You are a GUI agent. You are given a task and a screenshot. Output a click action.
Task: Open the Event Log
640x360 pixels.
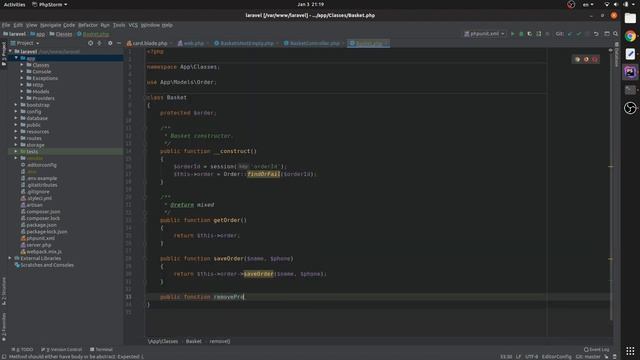point(596,349)
